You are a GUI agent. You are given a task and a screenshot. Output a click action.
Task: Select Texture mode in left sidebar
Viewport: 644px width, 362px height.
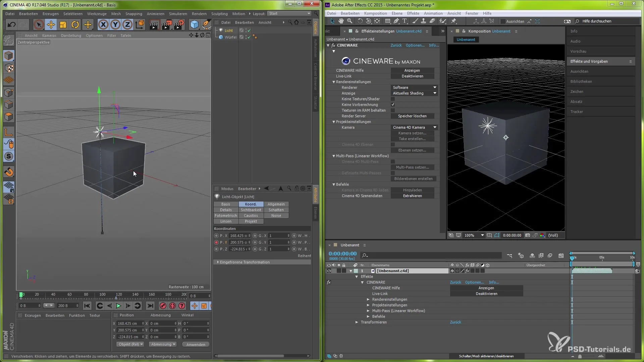[9, 68]
